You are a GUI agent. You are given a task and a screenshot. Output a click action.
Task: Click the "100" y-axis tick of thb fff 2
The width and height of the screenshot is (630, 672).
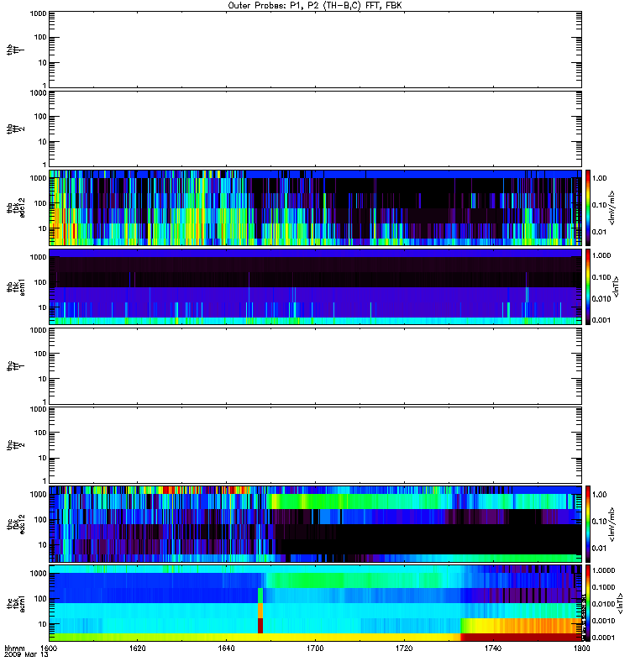[40, 117]
